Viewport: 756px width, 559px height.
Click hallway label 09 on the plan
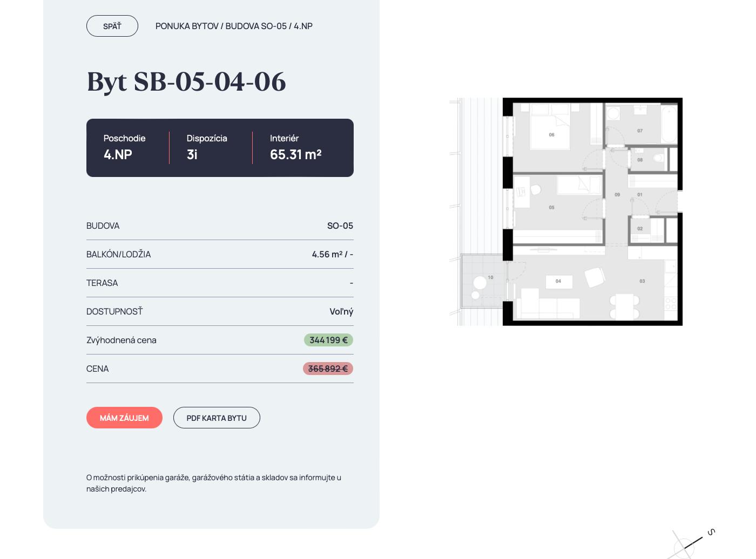617,195
